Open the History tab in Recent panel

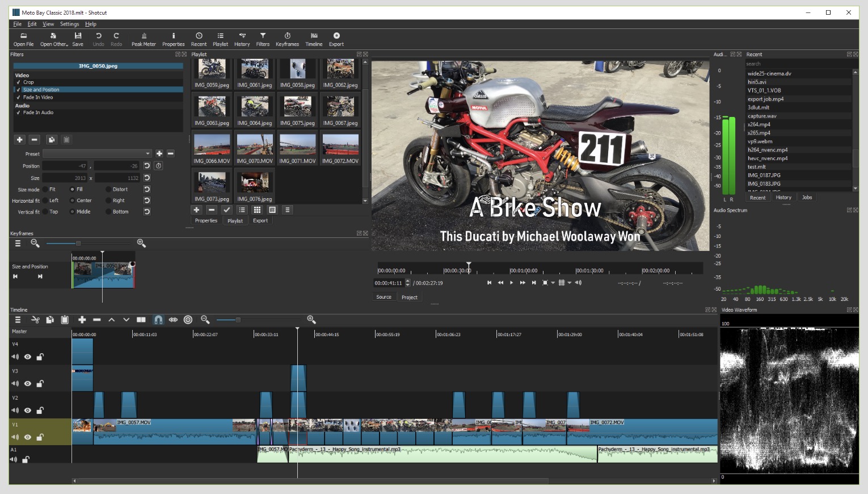point(783,198)
